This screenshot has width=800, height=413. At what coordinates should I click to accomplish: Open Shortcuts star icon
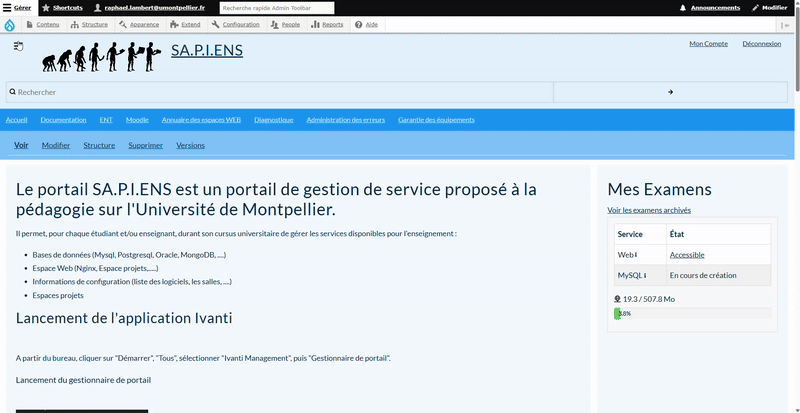coord(45,7)
